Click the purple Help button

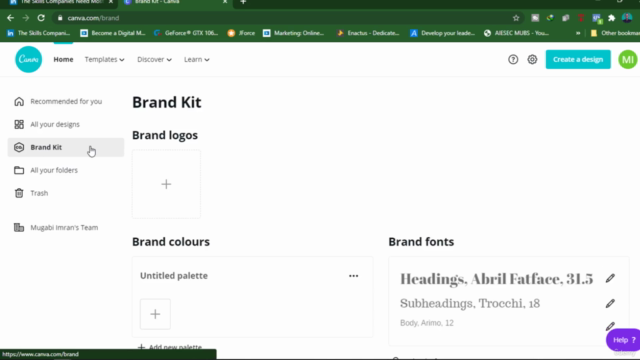(x=624, y=340)
